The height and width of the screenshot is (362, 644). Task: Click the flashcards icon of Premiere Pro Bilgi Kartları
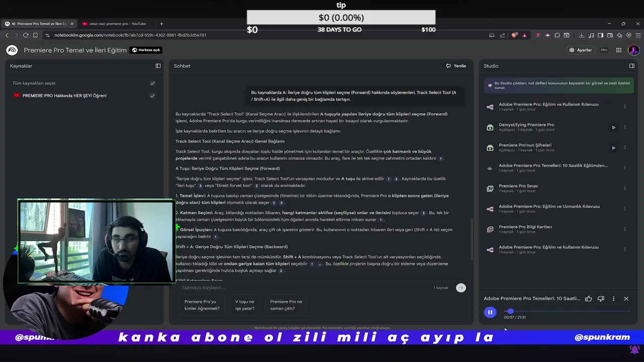tap(490, 229)
